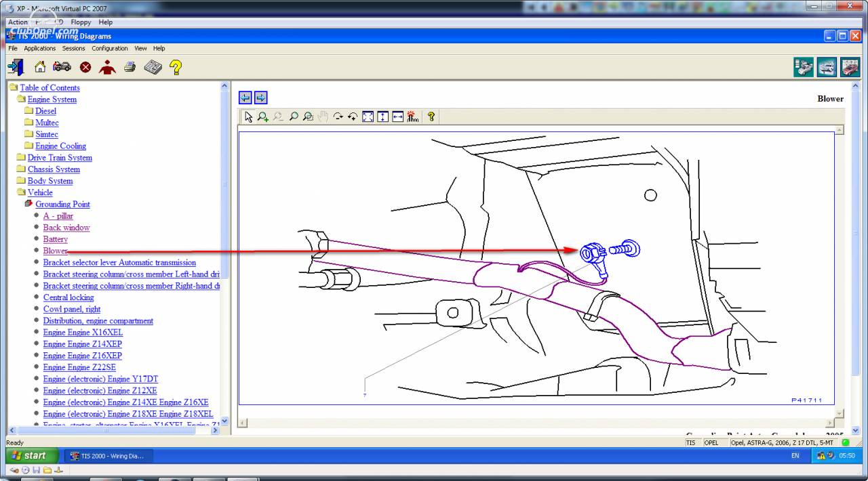Open Engine (electronic) Engine Y17DT link
The image size is (868, 481).
[x=100, y=379]
